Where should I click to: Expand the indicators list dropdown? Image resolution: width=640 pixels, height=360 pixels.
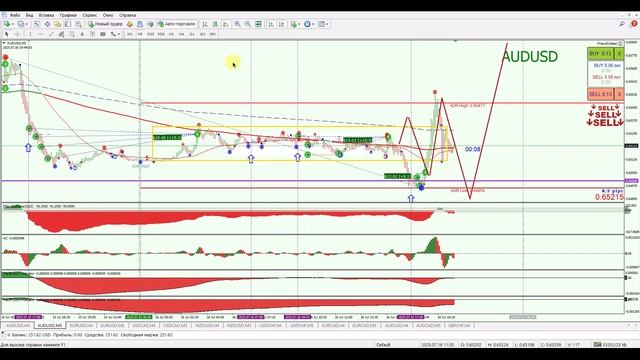click(299, 24)
